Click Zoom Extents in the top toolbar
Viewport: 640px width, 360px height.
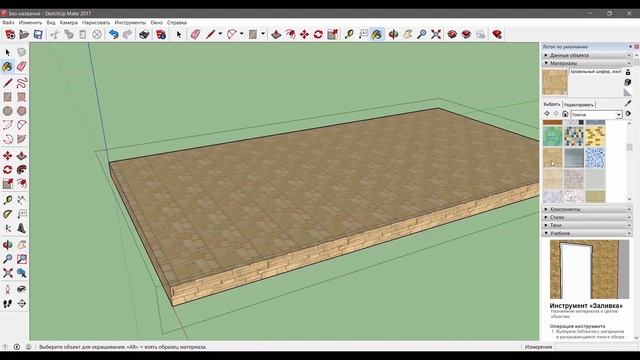[x=436, y=34]
